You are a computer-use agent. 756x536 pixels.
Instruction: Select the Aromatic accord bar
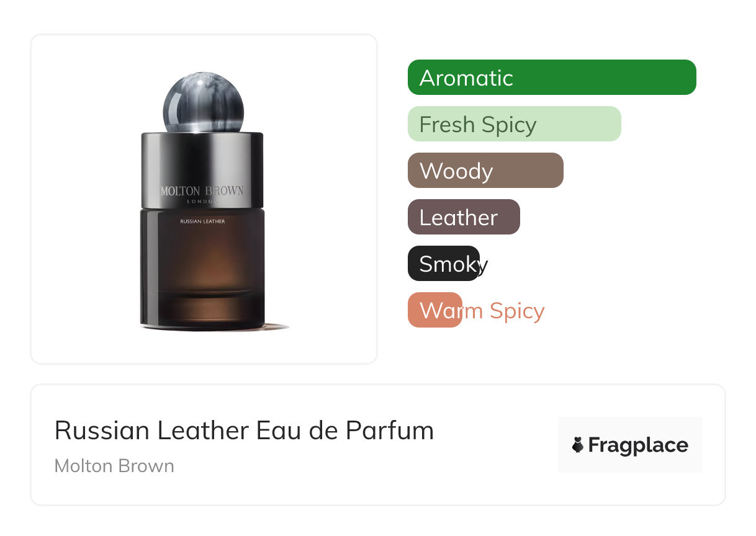(x=552, y=78)
